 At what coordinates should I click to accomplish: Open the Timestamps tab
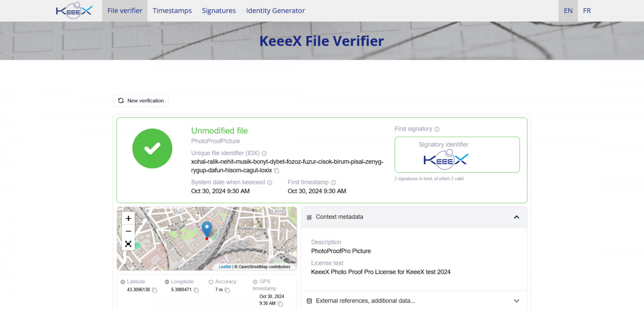172,11
